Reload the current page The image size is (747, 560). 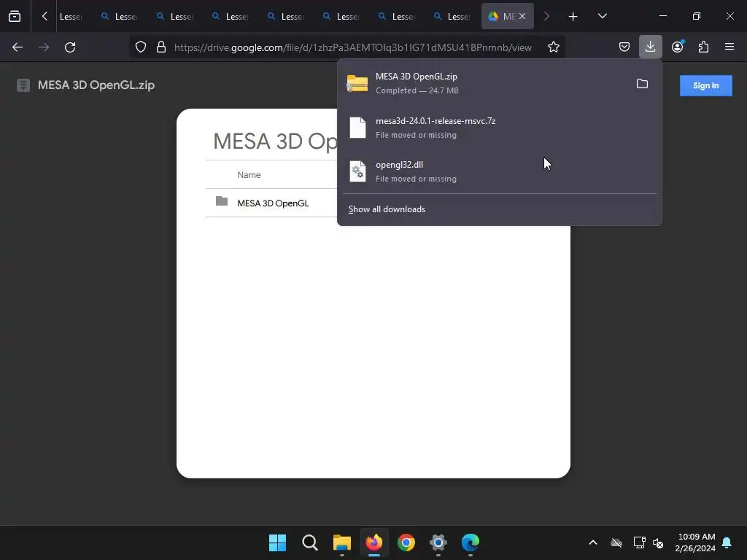[x=70, y=47]
